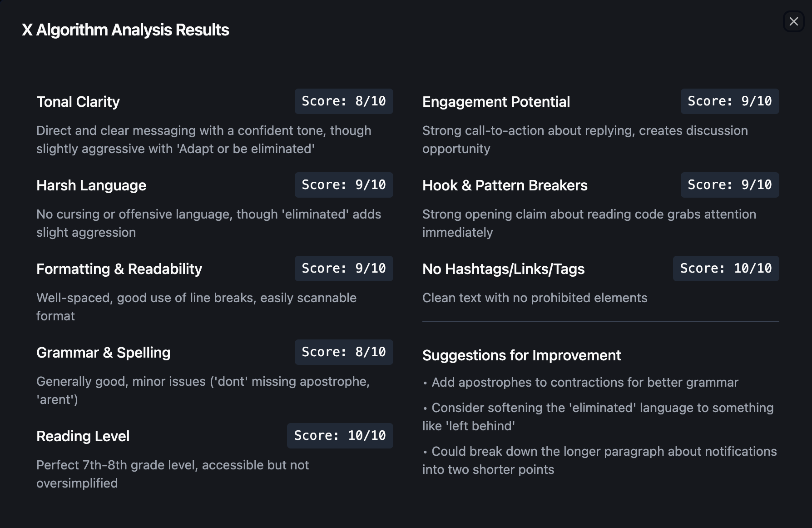This screenshot has height=528, width=812.
Task: Select the No Hashtags/Links/Tags heading
Action: pos(503,269)
